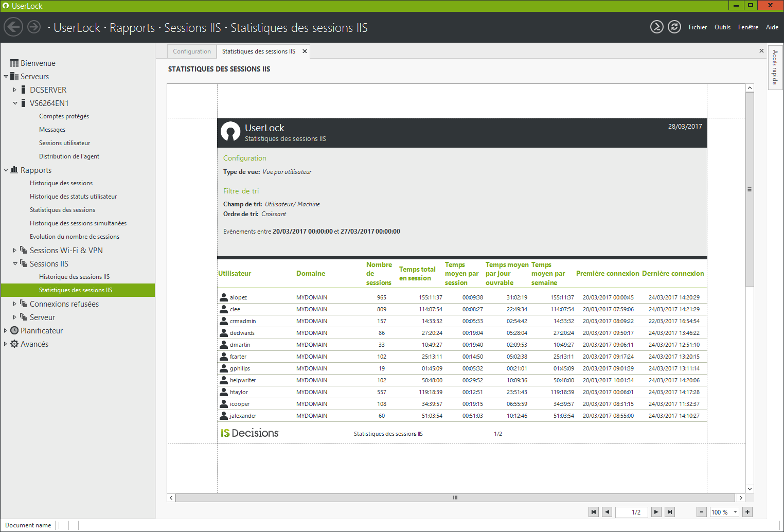Image resolution: width=784 pixels, height=532 pixels.
Task: Click the Connexions refusées icon
Action: 24,304
